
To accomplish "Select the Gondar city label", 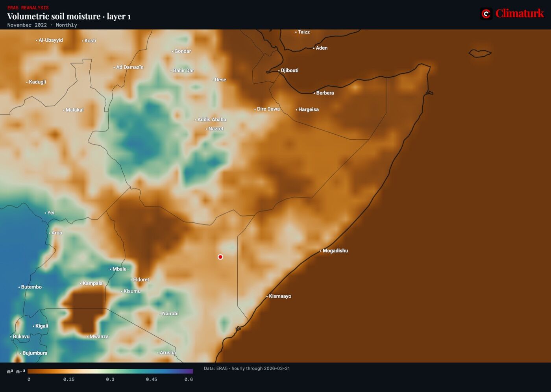I will [183, 51].
